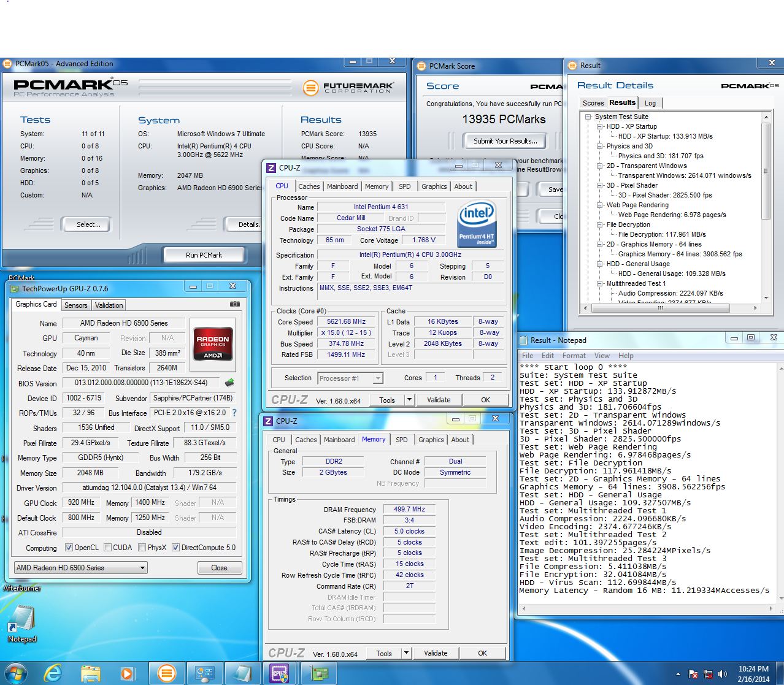Open the Tools dropdown arrow in the CPU-Z memory window
This screenshot has width=784, height=685.
pos(406,653)
